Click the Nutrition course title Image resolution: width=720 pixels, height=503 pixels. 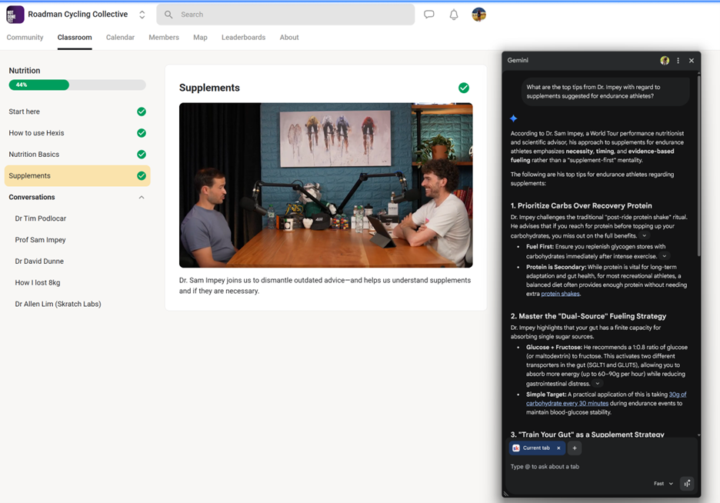click(x=24, y=71)
